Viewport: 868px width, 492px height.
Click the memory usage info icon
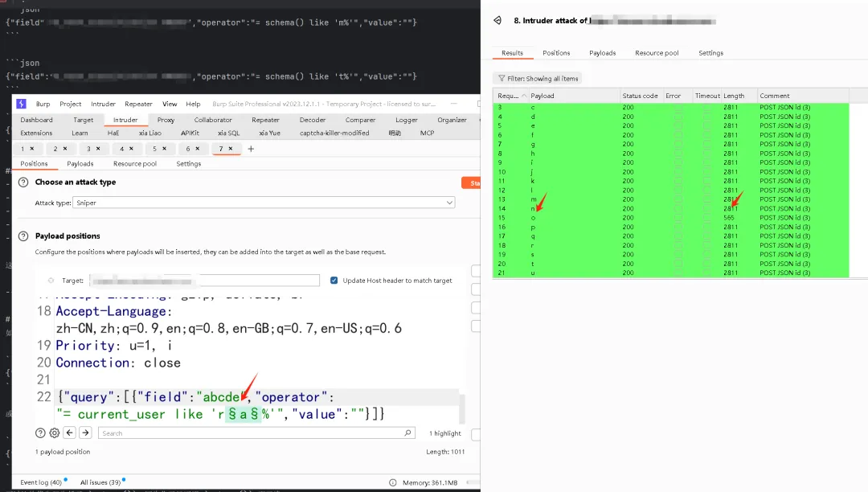click(x=392, y=482)
